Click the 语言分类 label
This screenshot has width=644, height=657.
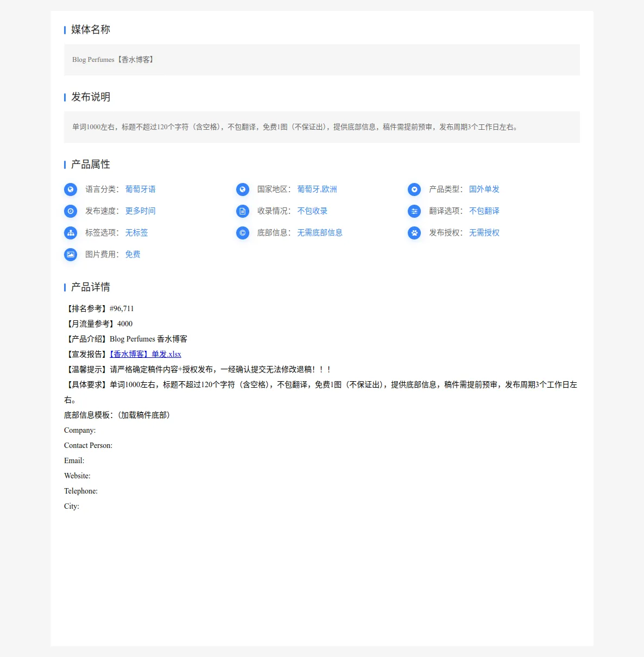(102, 189)
